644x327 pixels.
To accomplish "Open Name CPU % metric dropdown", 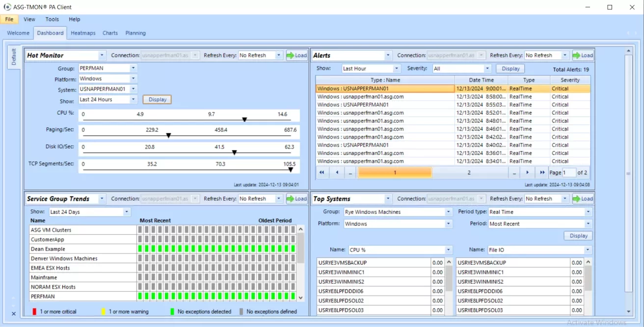I will point(448,250).
